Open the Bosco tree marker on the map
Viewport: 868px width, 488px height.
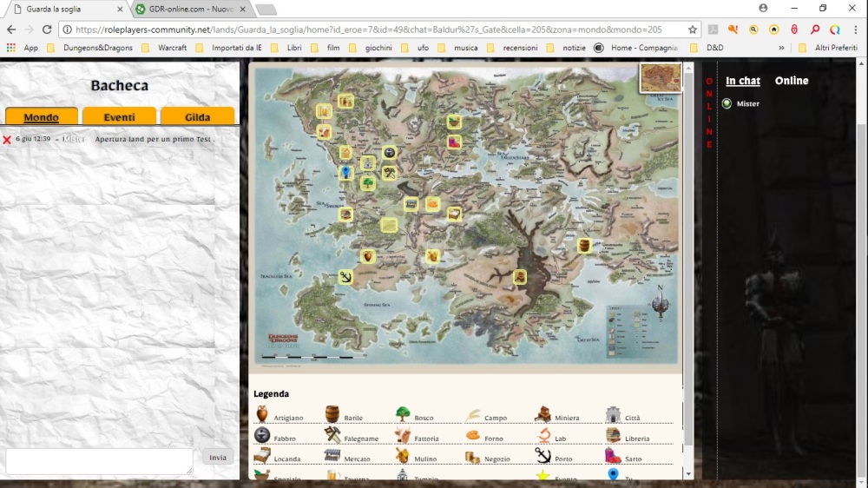(x=368, y=183)
